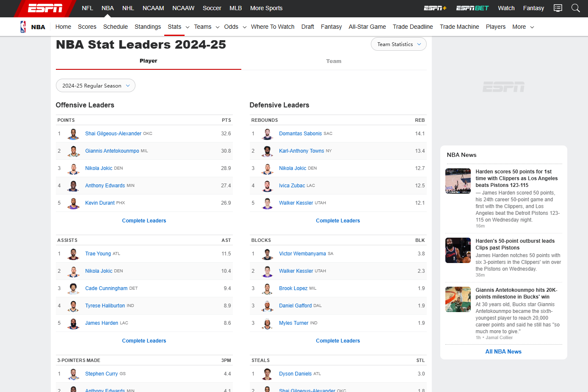Switch to the Team tab

(334, 61)
